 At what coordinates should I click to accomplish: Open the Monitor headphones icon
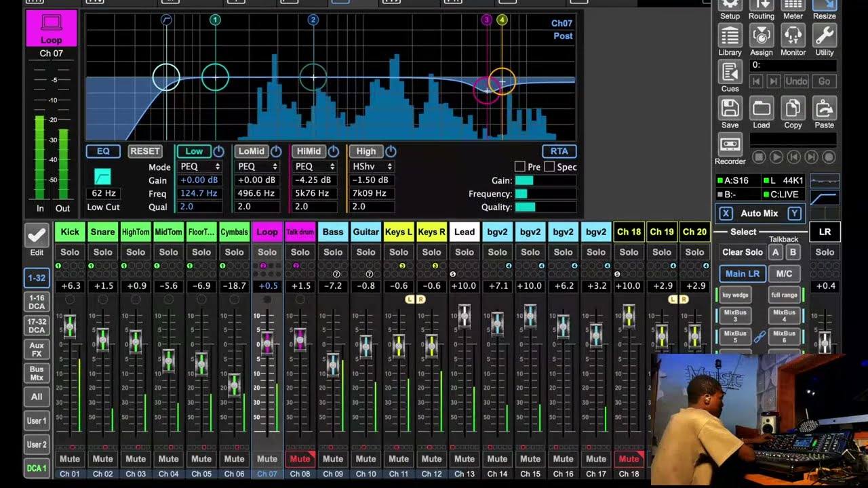793,35
